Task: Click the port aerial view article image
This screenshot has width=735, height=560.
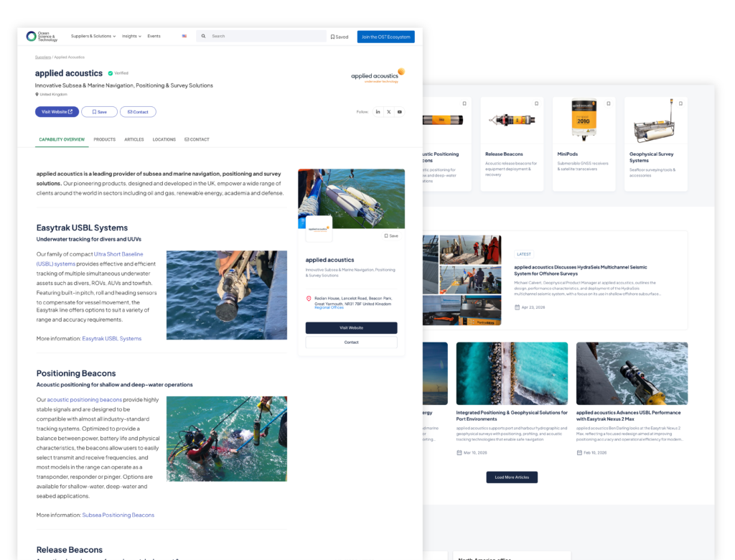Action: 512,373
